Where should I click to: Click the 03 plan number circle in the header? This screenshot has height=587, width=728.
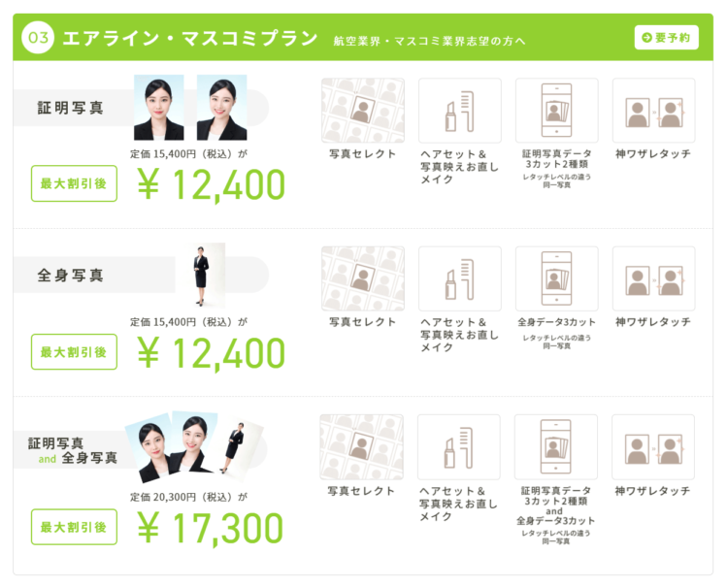[x=38, y=37]
